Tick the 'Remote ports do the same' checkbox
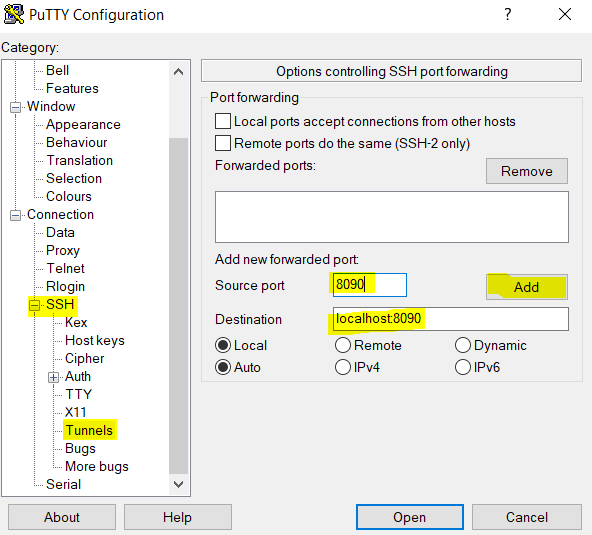The height and width of the screenshot is (535, 592). pyautogui.click(x=223, y=143)
